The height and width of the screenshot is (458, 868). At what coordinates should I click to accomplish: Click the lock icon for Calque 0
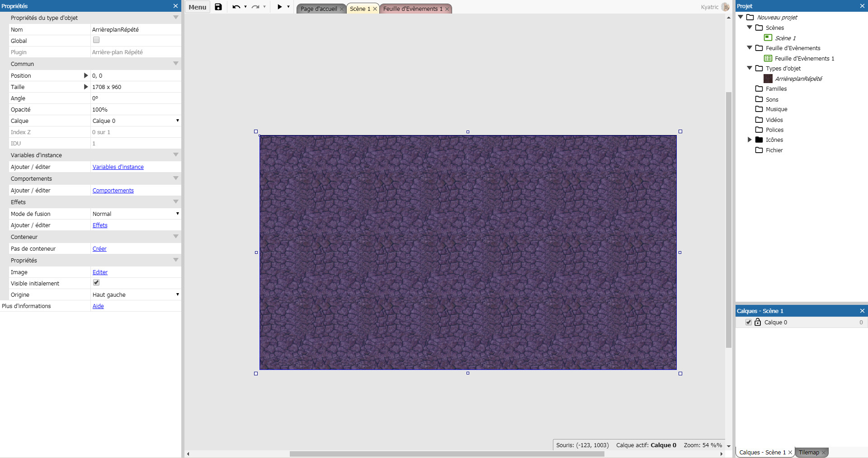tap(758, 322)
